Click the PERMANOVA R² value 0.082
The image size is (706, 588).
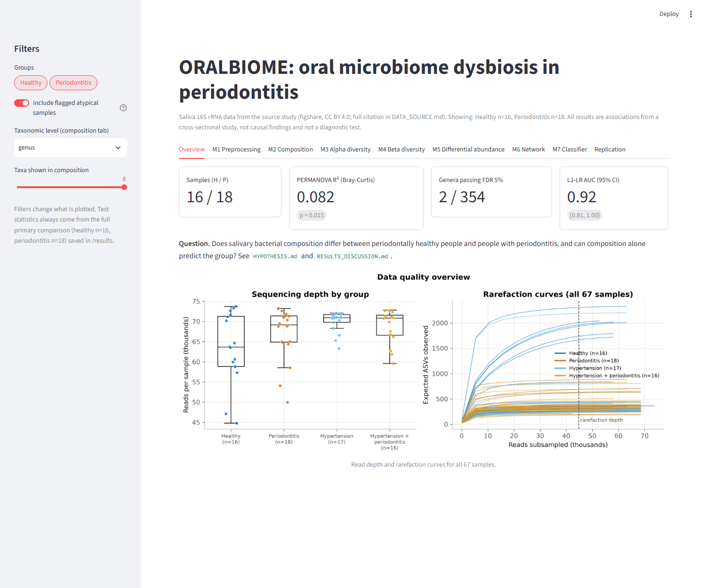coord(315,197)
